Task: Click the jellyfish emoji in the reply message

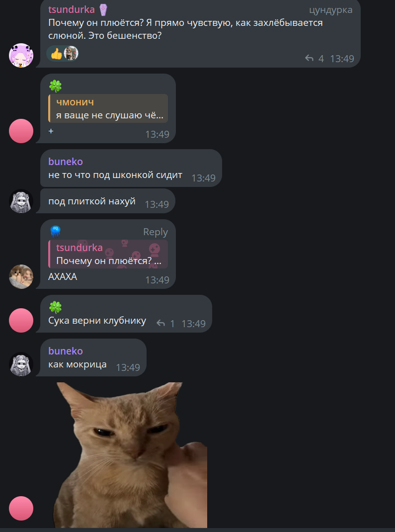Action: [55, 231]
